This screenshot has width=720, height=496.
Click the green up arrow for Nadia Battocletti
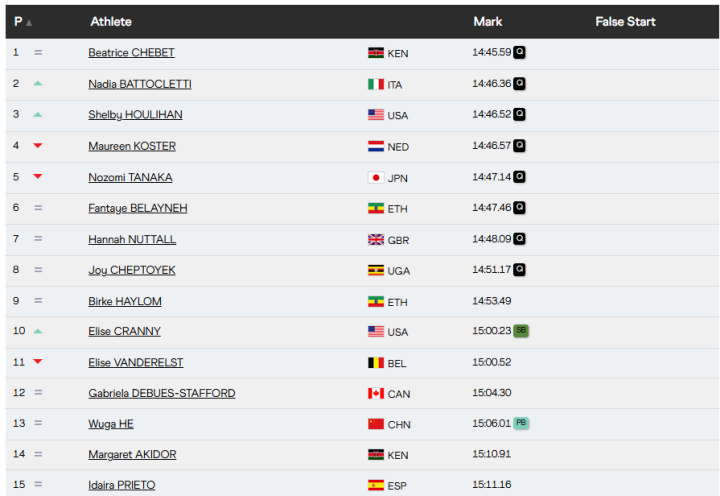pyautogui.click(x=38, y=84)
